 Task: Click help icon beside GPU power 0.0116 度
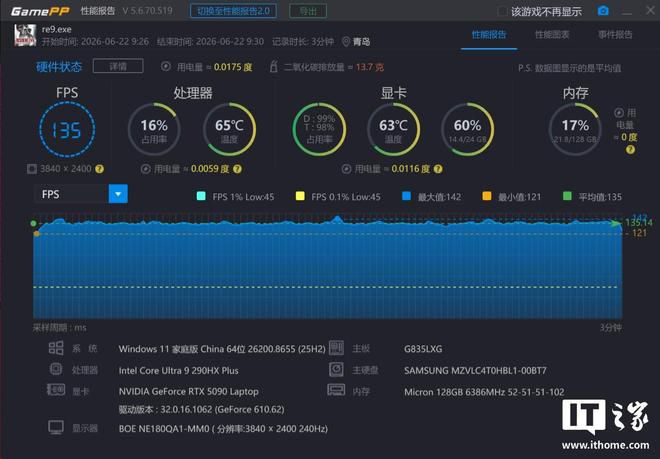438,169
